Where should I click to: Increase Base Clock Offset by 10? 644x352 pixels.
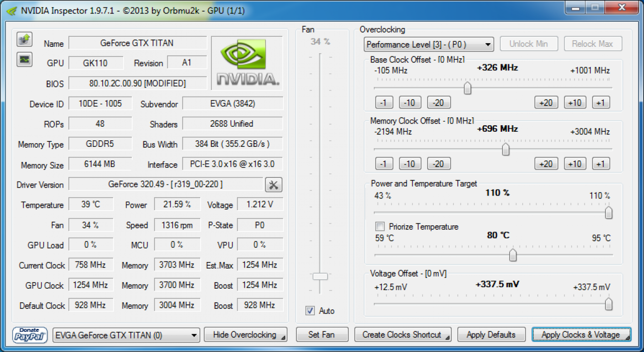[575, 103]
